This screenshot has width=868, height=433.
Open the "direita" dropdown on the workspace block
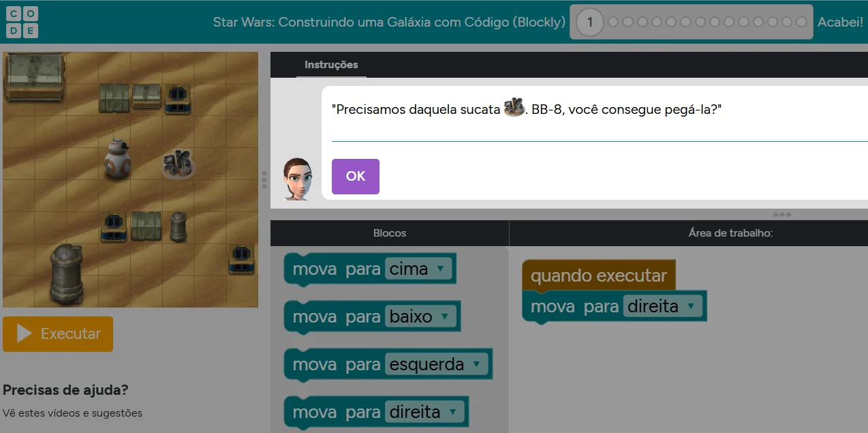coord(662,306)
